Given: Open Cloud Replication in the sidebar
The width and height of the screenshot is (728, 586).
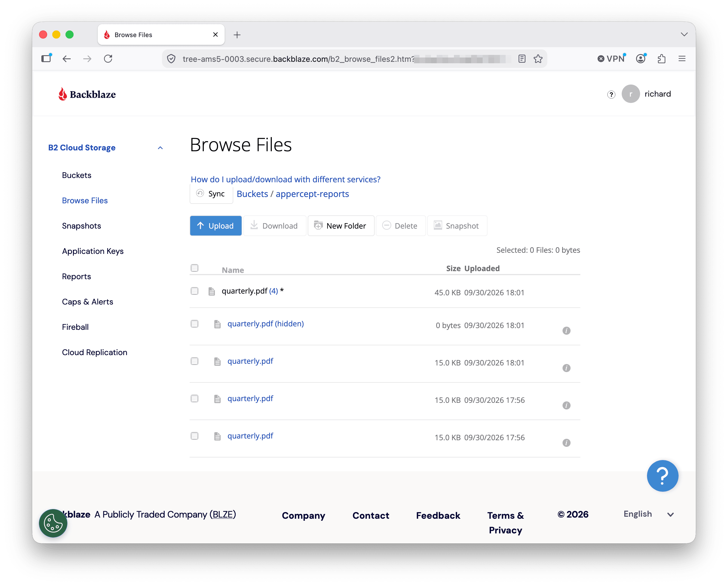Looking at the screenshot, I should point(95,353).
